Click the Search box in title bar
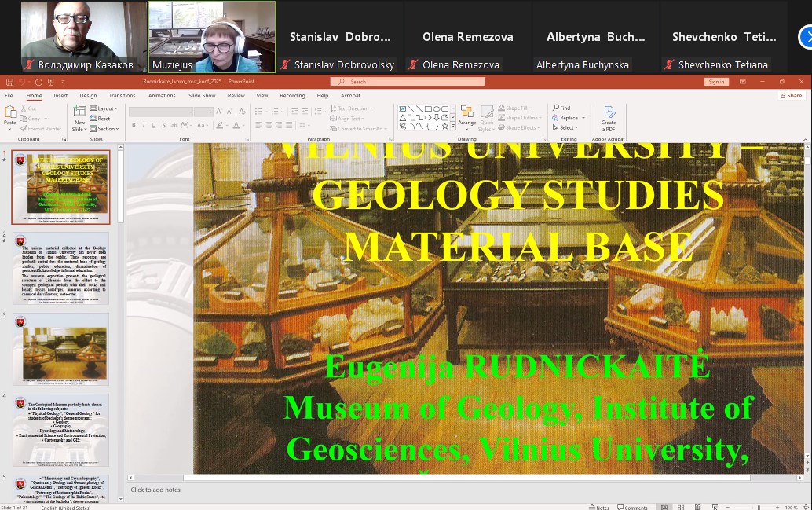 (x=408, y=82)
